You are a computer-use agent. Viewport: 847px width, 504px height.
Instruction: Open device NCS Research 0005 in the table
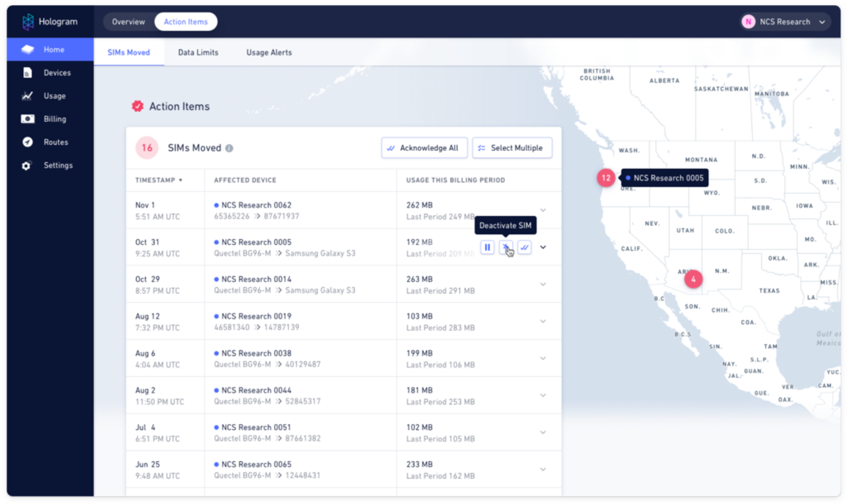(256, 242)
